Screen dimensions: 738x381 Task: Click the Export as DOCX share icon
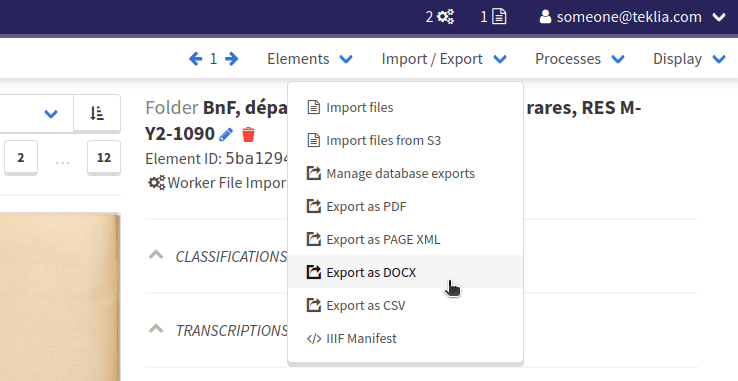point(313,272)
